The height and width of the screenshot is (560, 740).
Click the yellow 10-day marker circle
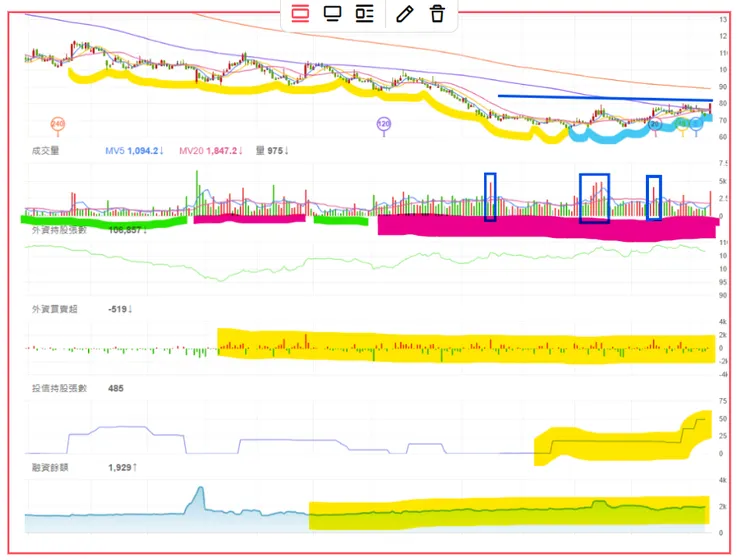click(681, 125)
